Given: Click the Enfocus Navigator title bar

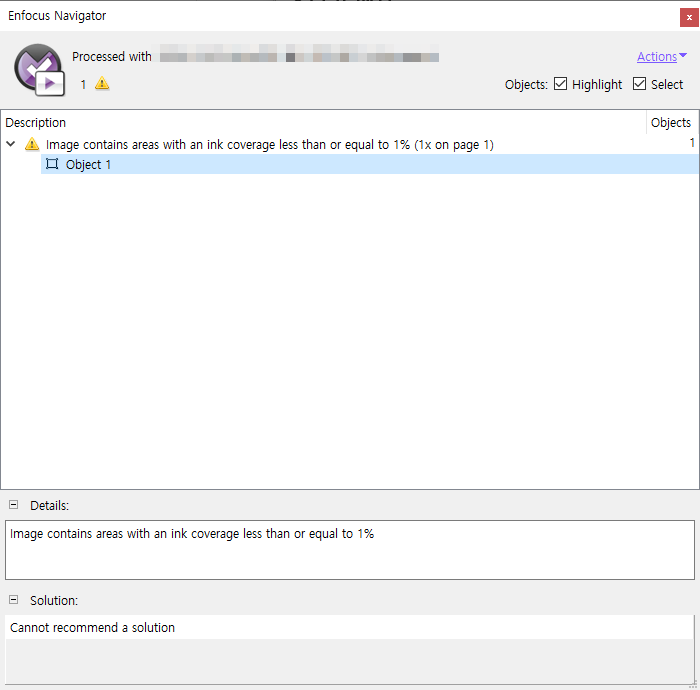Looking at the screenshot, I should click(300, 16).
